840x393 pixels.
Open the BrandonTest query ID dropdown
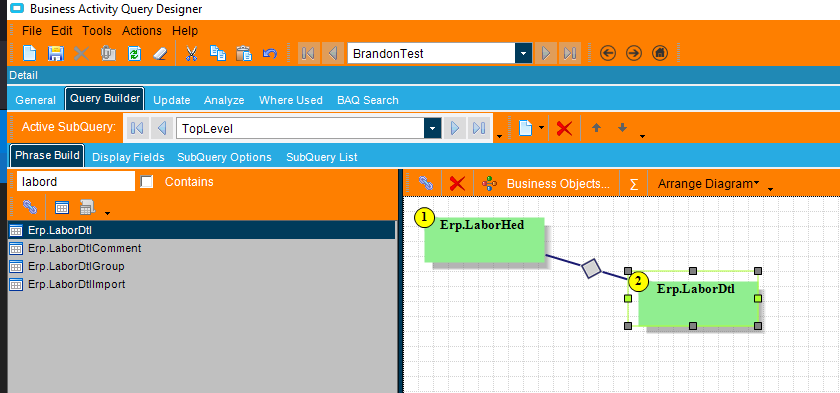(x=523, y=54)
